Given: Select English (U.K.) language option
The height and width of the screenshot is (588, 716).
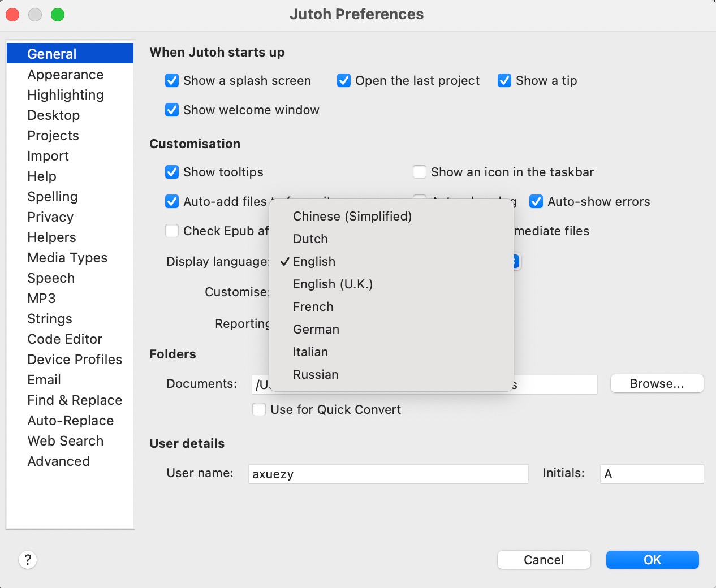Looking at the screenshot, I should 333,284.
